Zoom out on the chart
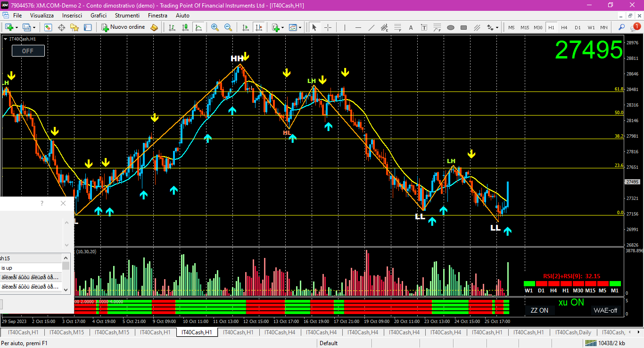This screenshot has width=644, height=348. pos(228,27)
